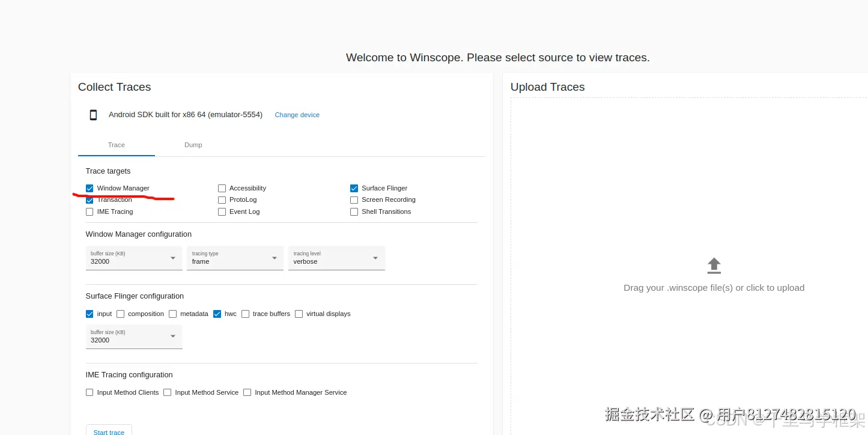This screenshot has height=435, width=868.
Task: Open Surface Flinger buffer size dropdown
Action: pyautogui.click(x=134, y=336)
